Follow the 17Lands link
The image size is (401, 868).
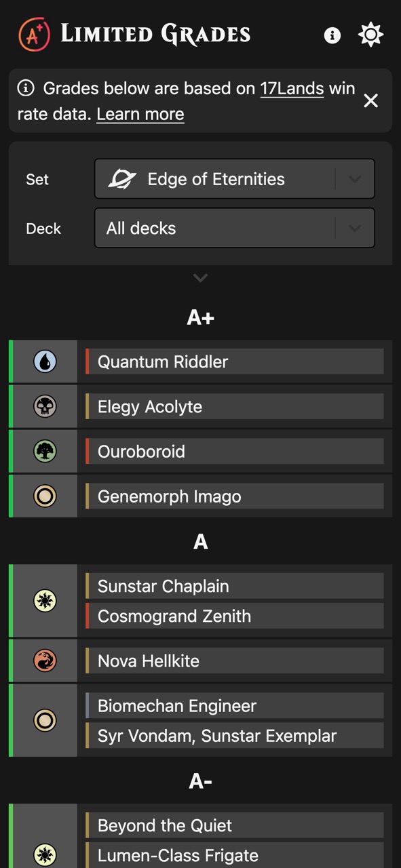point(292,88)
